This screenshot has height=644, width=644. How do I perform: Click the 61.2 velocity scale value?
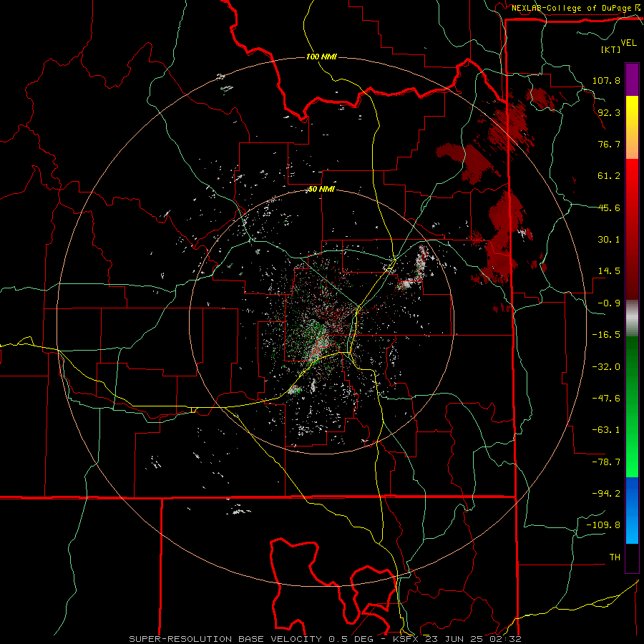pyautogui.click(x=609, y=176)
